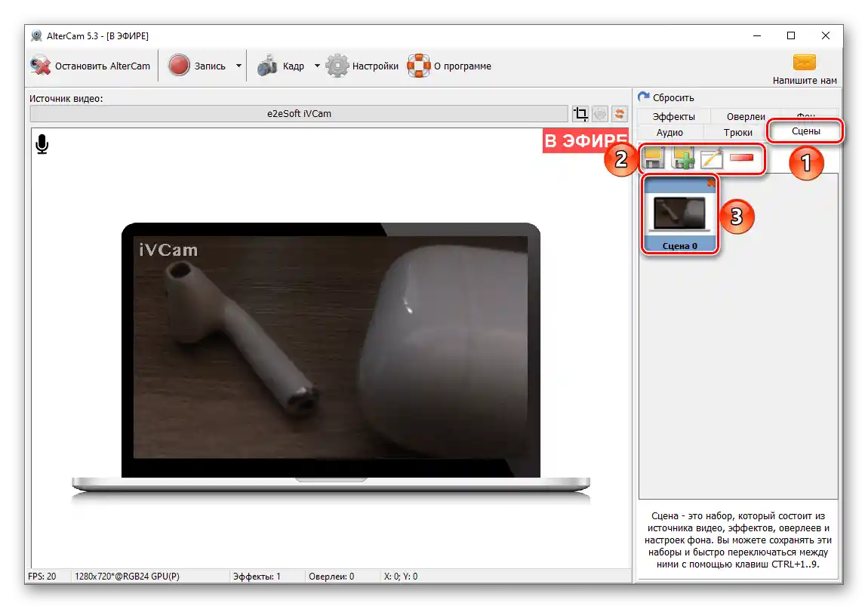Stop AlterCam with Остановить AlterCam button
This screenshot has width=868, height=609.
[91, 66]
